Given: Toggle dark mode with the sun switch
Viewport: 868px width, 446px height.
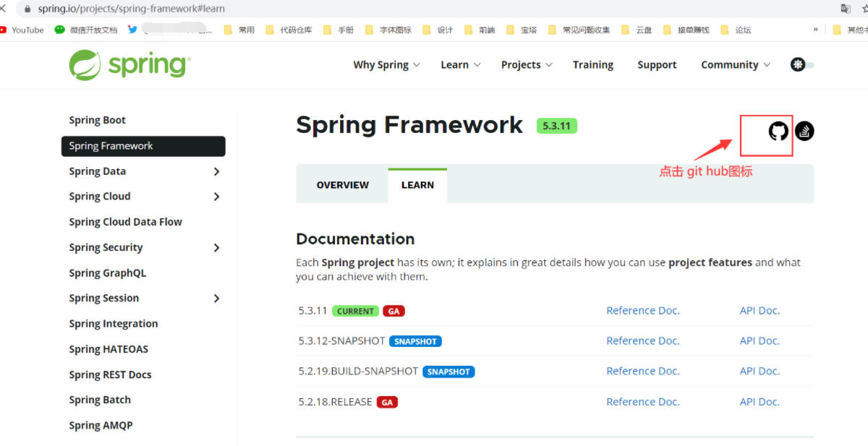Looking at the screenshot, I should point(799,64).
